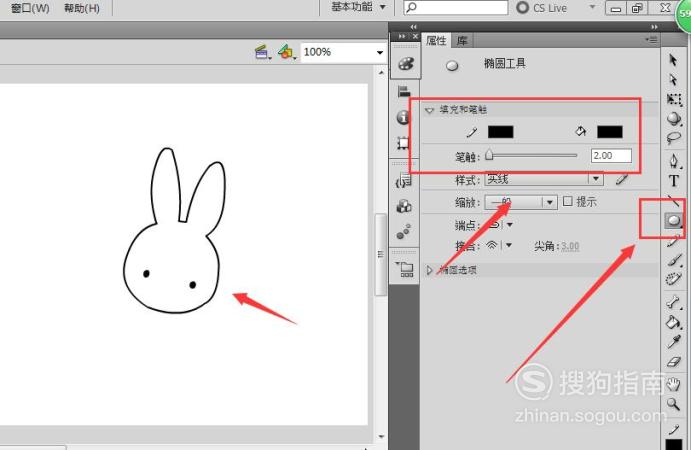
Task: Open the Info panel icon
Action: [403, 117]
